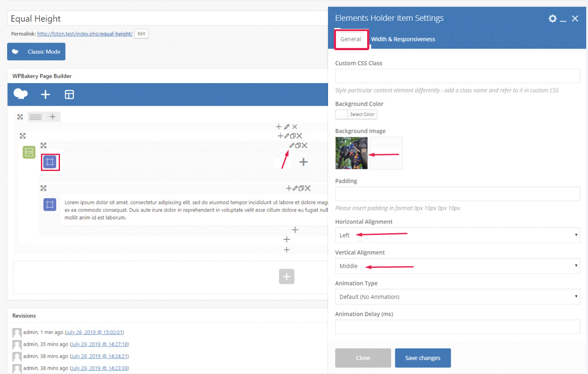Open the Width & Responsiveness tab
The width and height of the screenshot is (588, 374).
[x=403, y=39]
